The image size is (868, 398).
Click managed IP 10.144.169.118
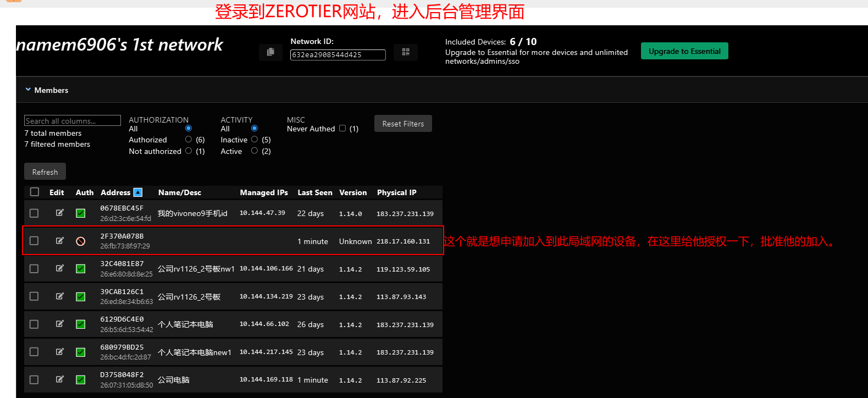266,379
